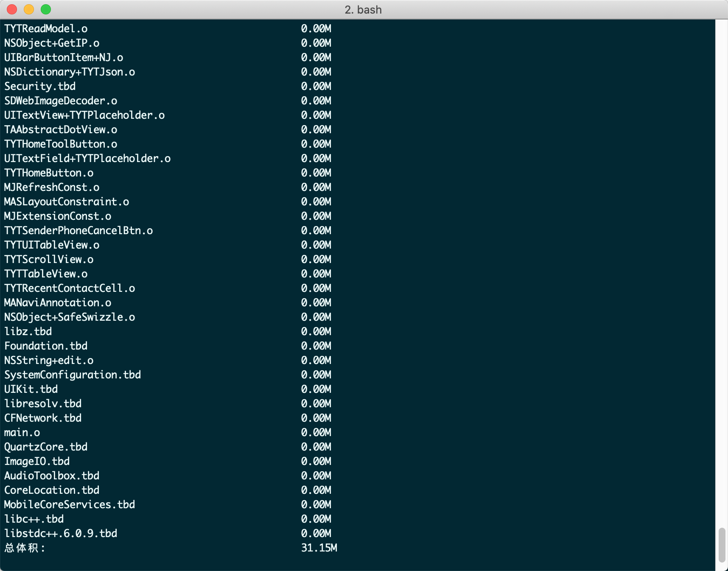The image size is (728, 571).
Task: Click on MobileCoreServices.tbd text
Action: click(70, 505)
